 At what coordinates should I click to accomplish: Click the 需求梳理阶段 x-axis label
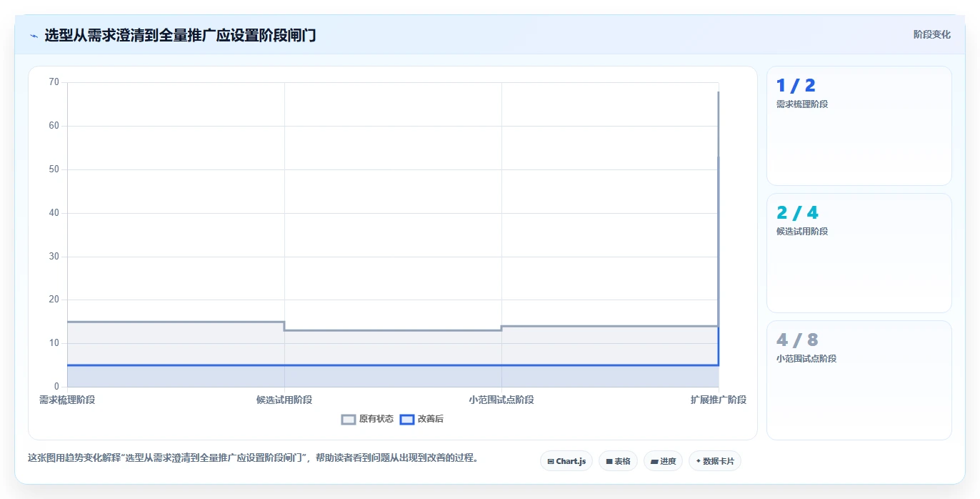[67, 400]
